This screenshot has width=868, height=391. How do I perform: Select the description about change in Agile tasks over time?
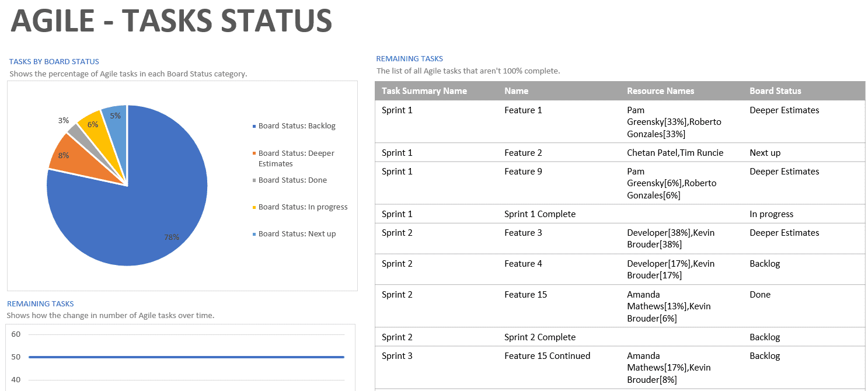[110, 315]
